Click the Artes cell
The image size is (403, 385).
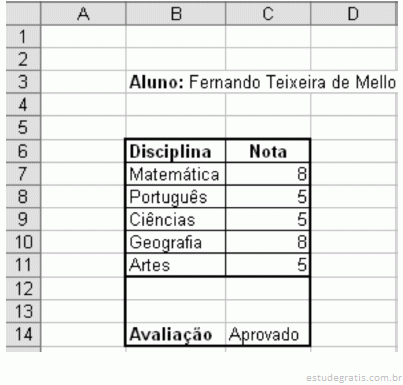click(x=175, y=265)
